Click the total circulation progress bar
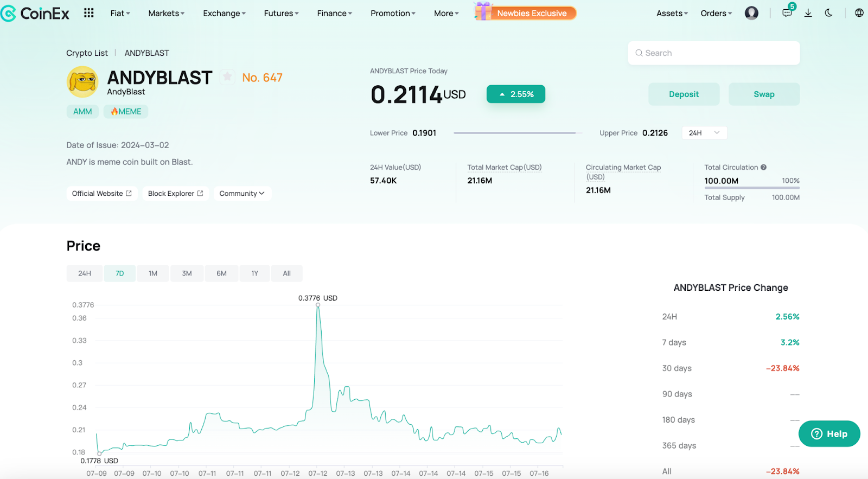 tap(752, 188)
